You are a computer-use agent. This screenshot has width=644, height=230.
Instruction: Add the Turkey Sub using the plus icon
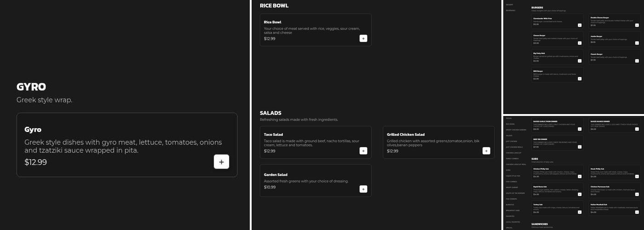coord(580,212)
